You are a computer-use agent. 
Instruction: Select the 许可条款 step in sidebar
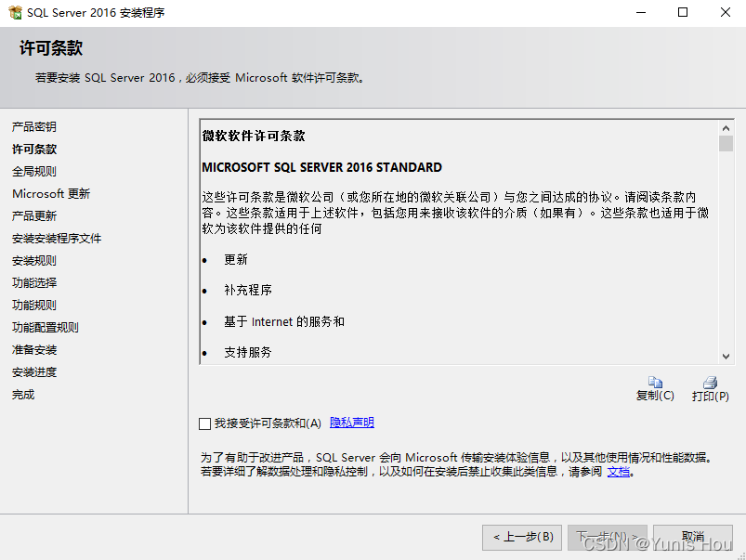point(34,149)
